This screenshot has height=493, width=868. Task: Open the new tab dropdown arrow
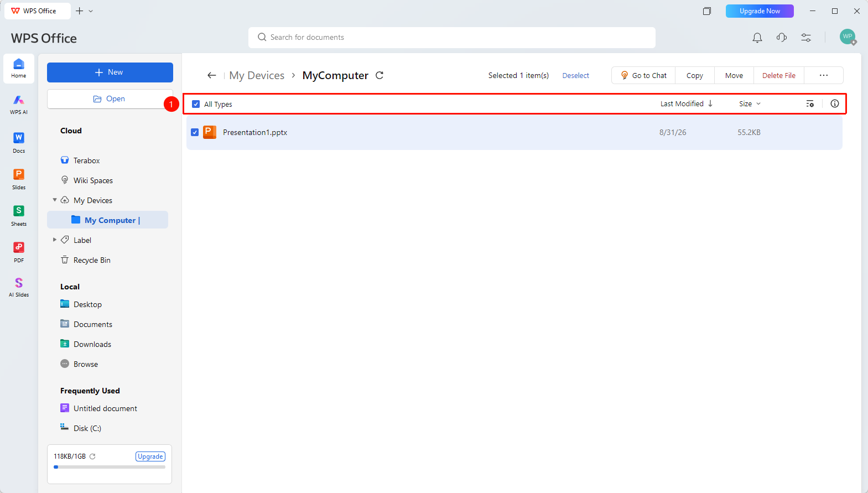91,11
